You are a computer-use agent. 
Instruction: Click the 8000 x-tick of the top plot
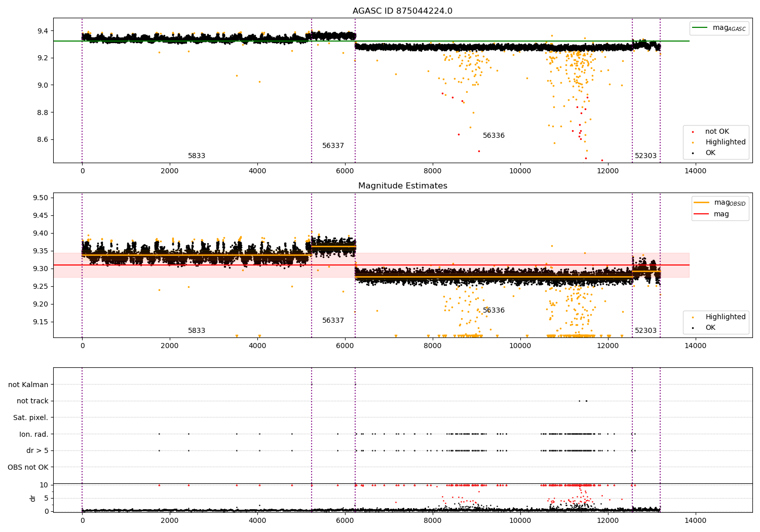point(433,171)
